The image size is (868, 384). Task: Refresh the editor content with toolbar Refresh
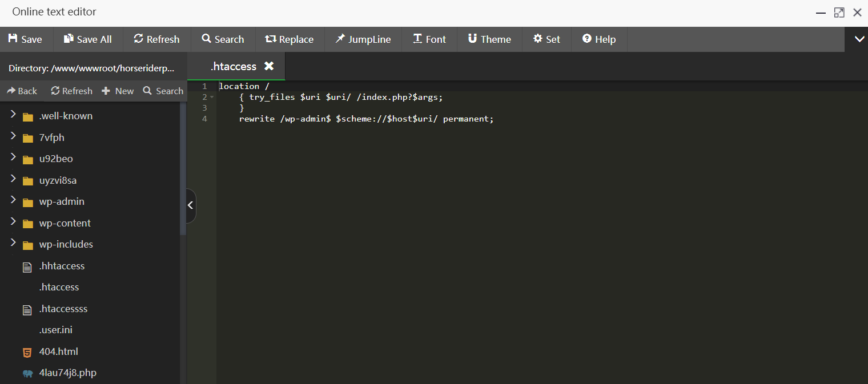click(x=139, y=39)
